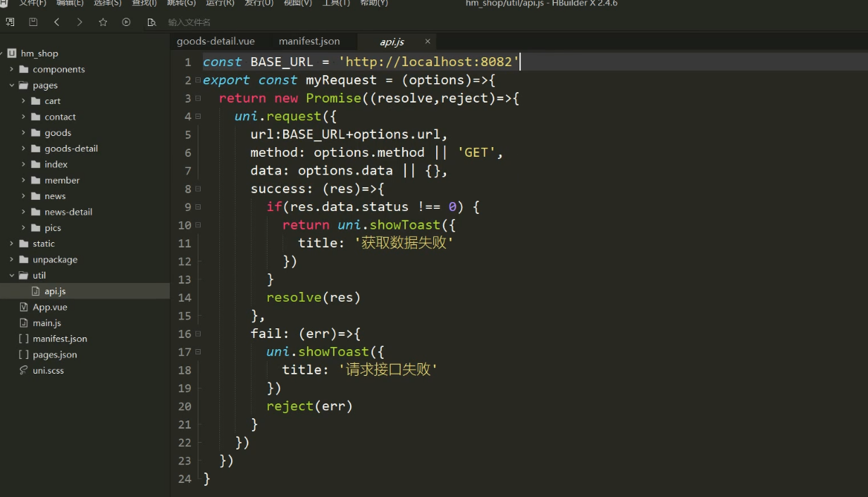Expand the pics folder arrow
868x497 pixels.
23,227
